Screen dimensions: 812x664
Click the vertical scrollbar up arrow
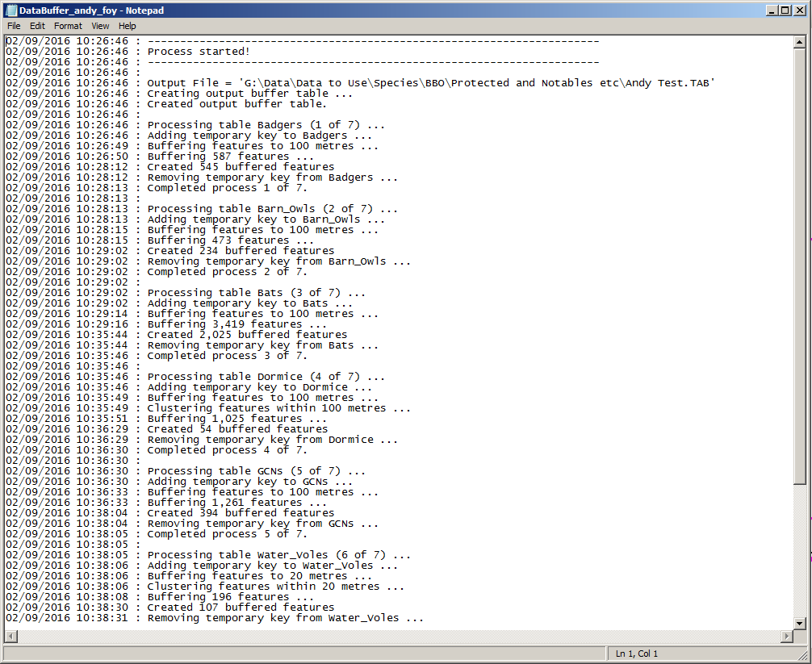point(800,43)
